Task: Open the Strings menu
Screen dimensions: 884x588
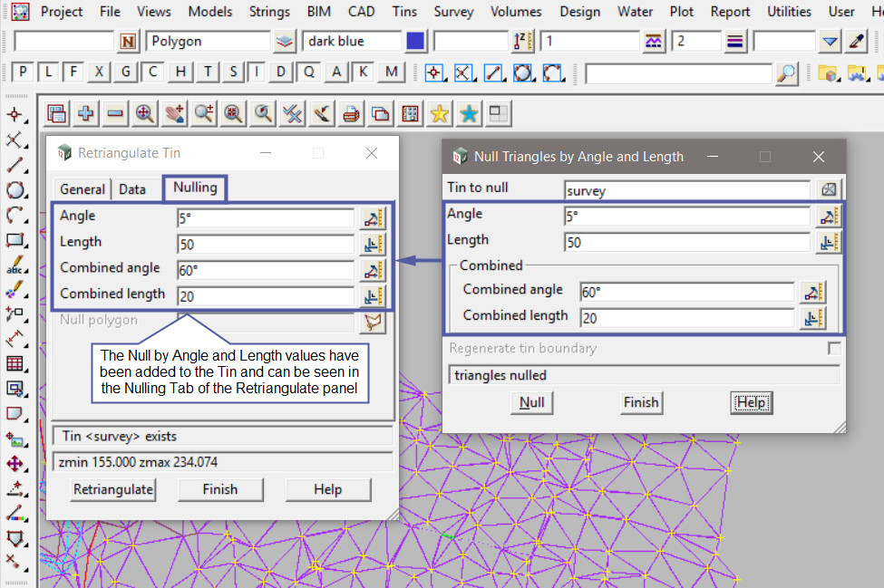Action: 269,11
